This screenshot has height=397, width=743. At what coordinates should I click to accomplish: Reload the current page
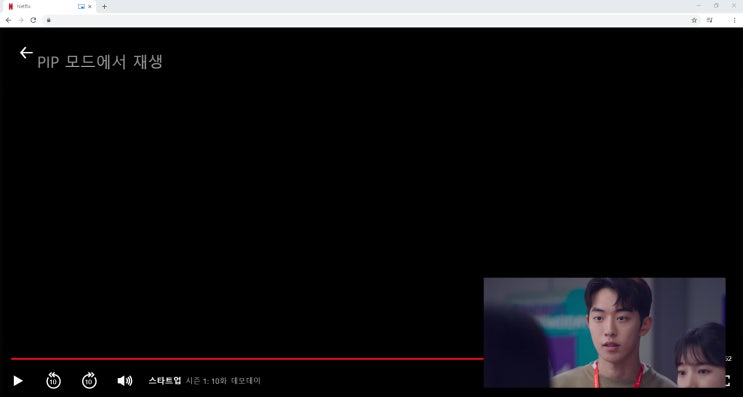(33, 20)
